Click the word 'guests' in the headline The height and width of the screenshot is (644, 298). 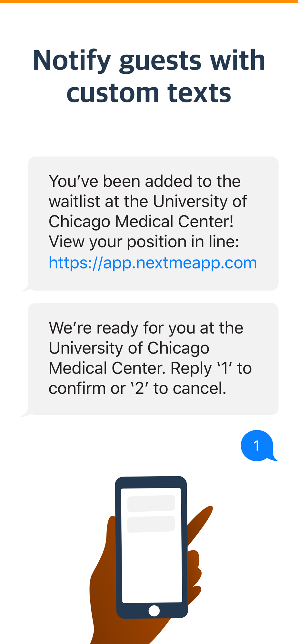[160, 61]
